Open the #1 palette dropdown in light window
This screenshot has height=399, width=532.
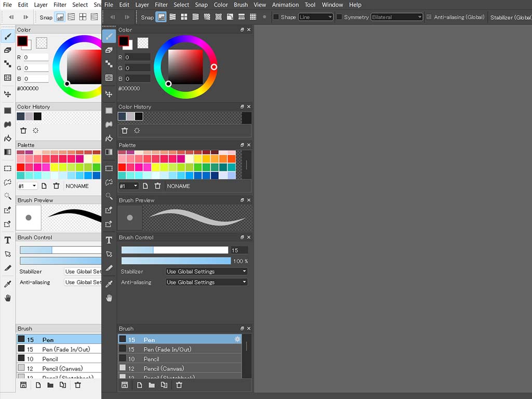28,186
